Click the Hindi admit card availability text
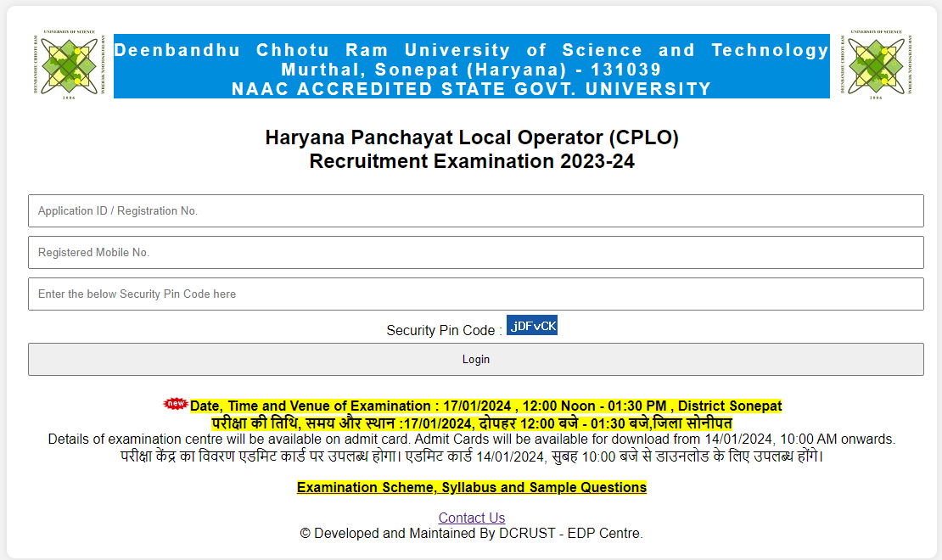 click(x=472, y=456)
